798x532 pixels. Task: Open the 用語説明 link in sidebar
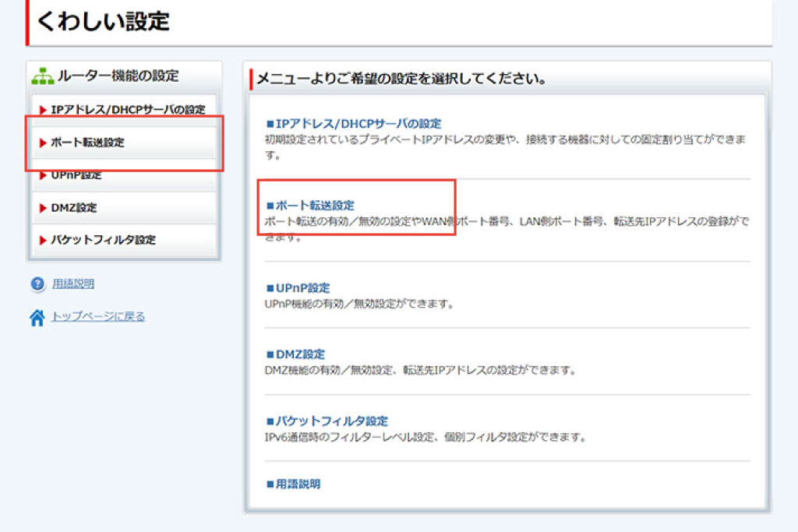click(73, 284)
